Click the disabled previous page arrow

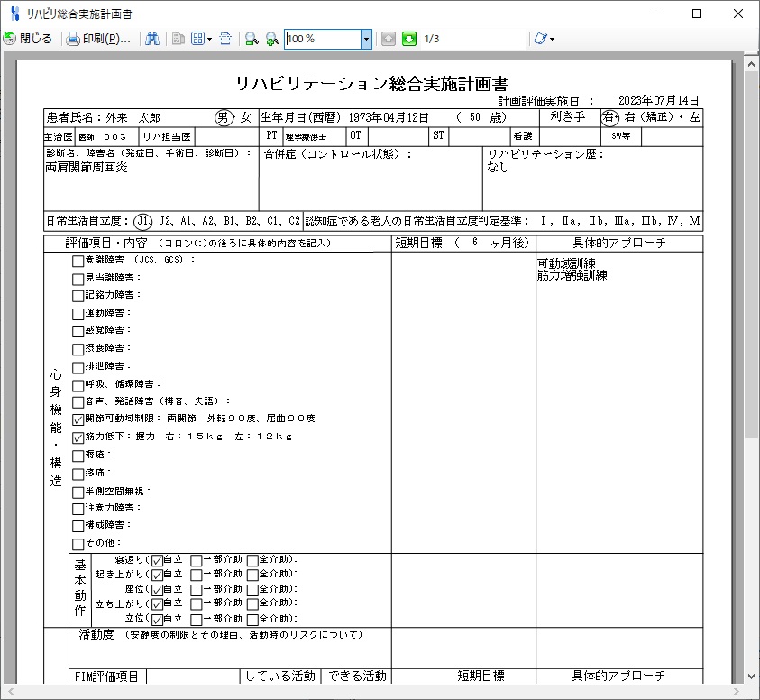point(389,39)
